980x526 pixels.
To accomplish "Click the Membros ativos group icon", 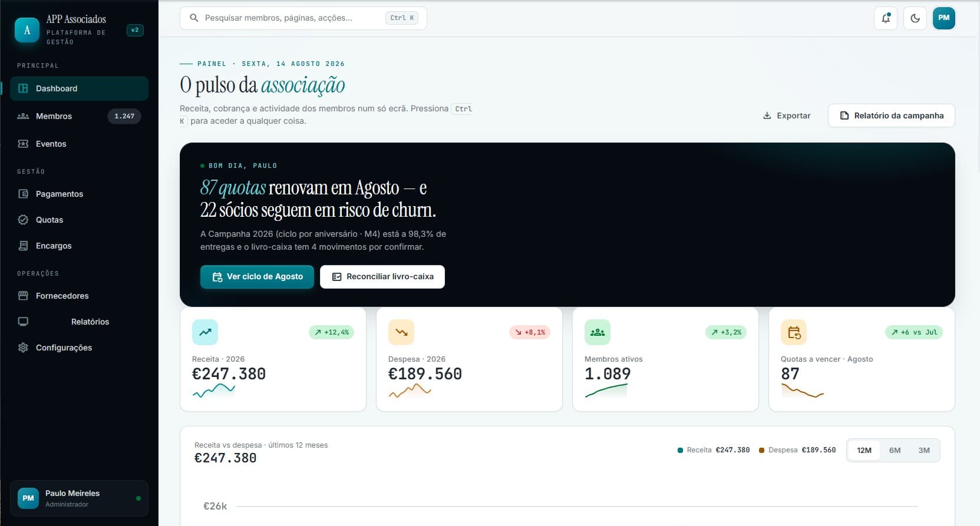I will [598, 332].
